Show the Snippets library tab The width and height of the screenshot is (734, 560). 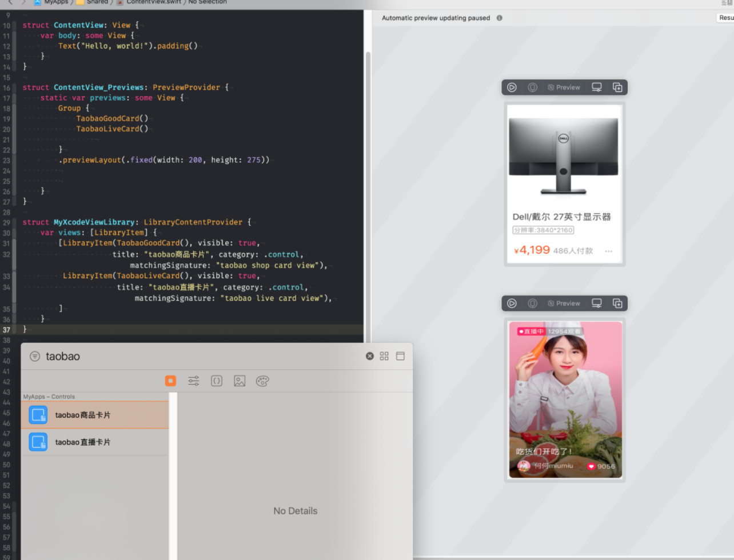click(217, 381)
